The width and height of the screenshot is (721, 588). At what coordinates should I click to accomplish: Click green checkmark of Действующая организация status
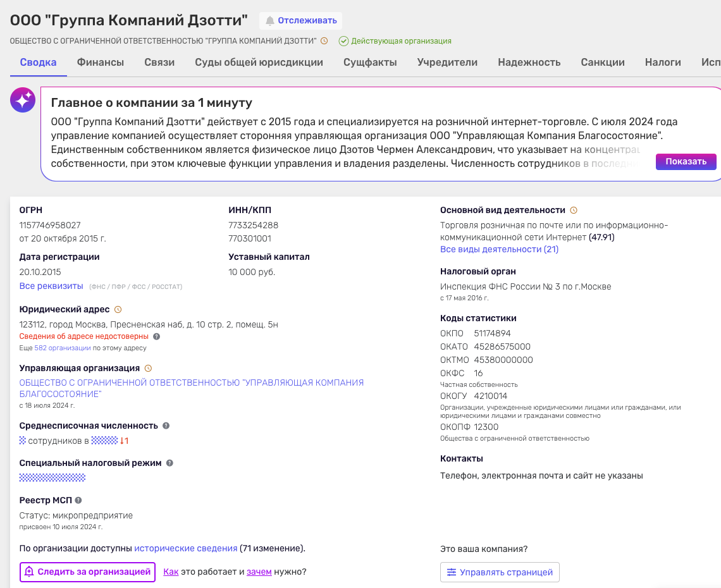[x=342, y=40]
